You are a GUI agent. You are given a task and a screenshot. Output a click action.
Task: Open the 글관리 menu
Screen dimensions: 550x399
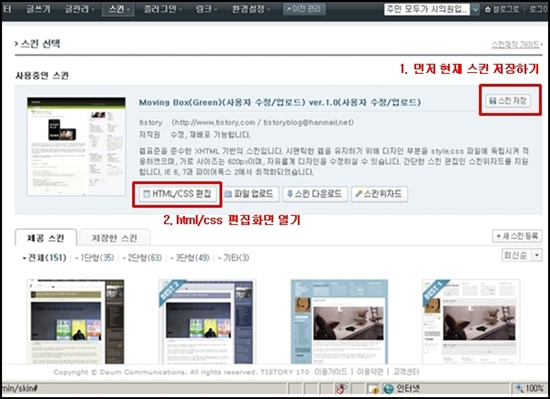[x=80, y=9]
